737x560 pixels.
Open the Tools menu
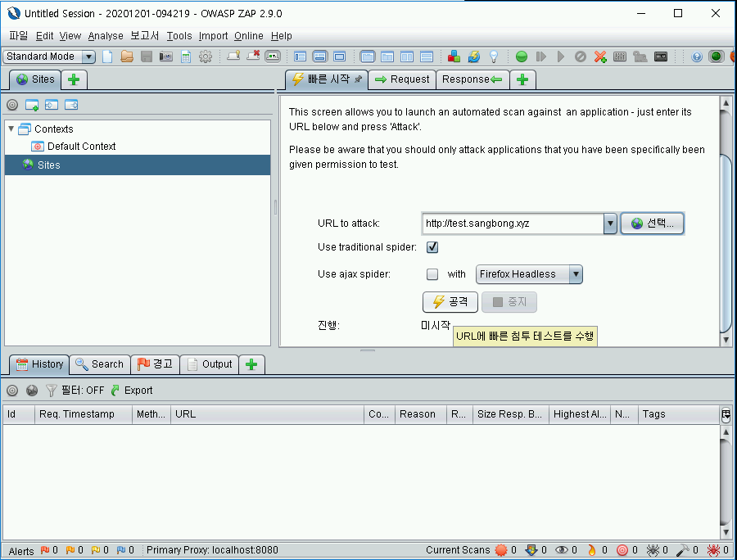point(179,36)
